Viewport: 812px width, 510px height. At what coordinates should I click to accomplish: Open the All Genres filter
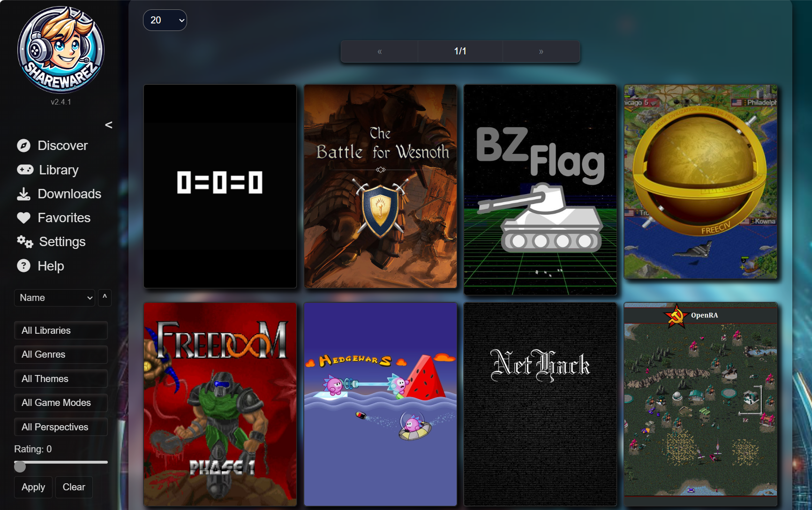61,354
